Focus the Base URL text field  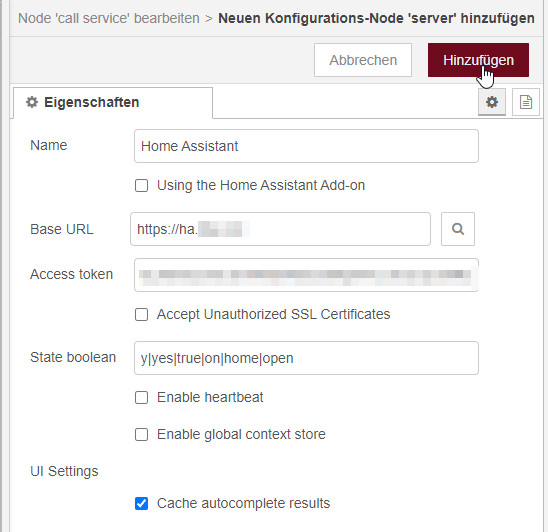(280, 229)
